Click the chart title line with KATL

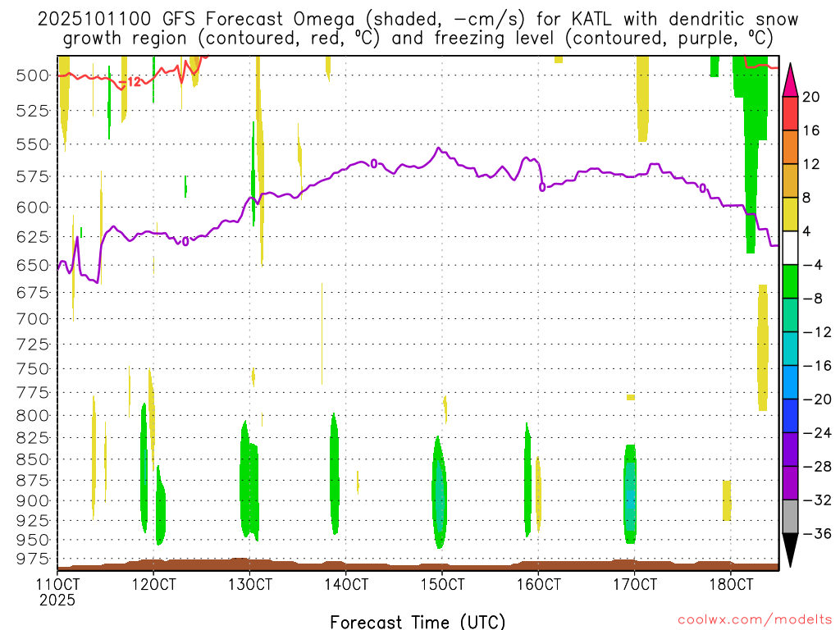pyautogui.click(x=418, y=19)
